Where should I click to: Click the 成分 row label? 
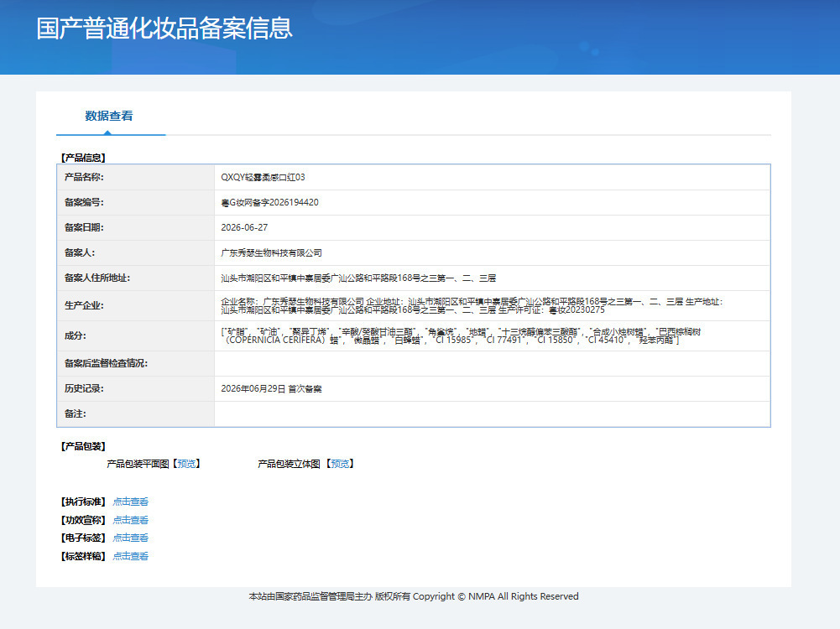[x=76, y=335]
